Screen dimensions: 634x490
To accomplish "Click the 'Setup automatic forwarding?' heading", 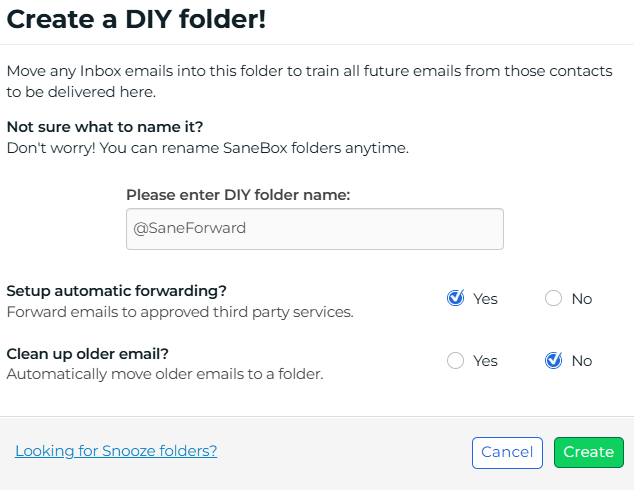I will pos(117,291).
